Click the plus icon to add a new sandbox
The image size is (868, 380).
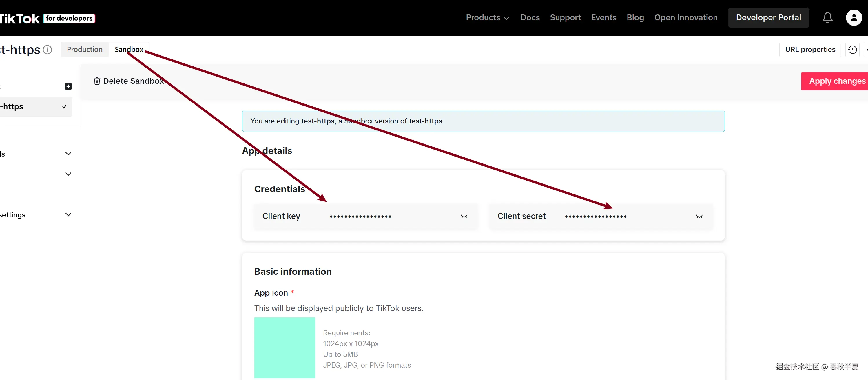pos(68,86)
